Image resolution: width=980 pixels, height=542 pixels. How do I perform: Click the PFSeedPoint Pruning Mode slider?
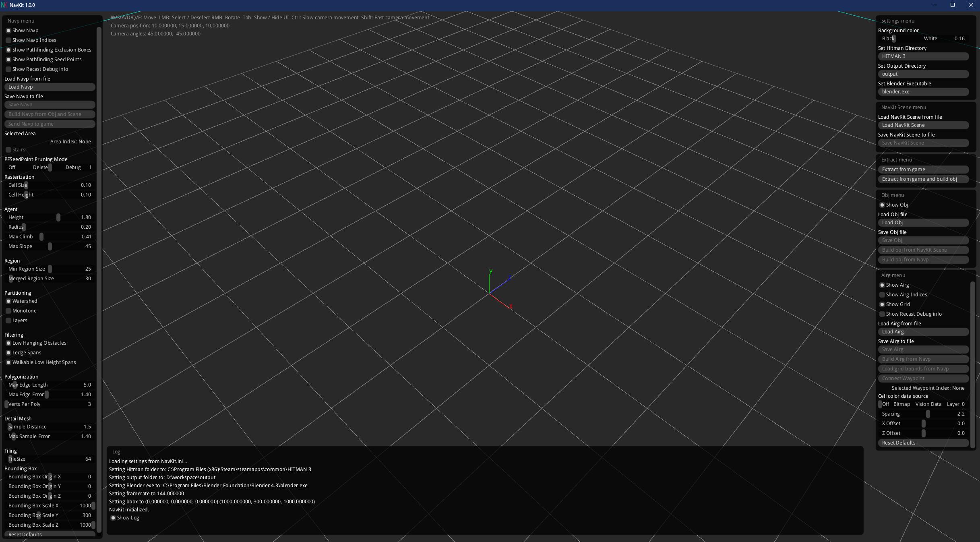pos(50,168)
